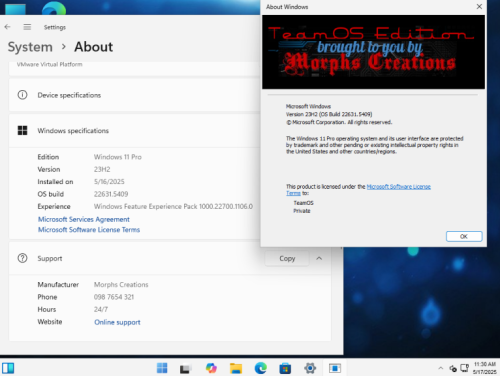500x376 pixels.
Task: Open Microsoft Software License link in About Windows
Action: click(x=399, y=187)
